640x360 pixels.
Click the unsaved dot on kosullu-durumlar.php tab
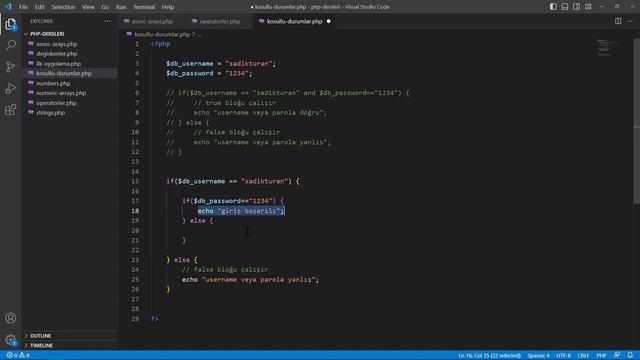tap(329, 21)
